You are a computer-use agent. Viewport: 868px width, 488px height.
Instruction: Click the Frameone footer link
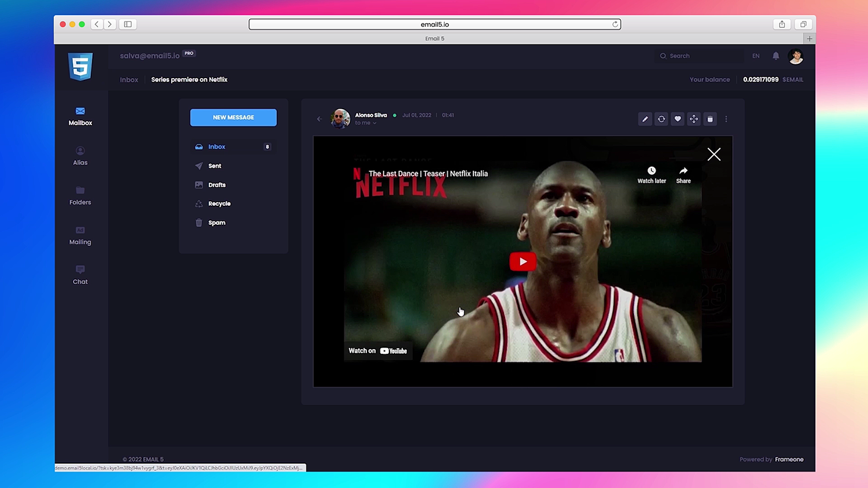coord(789,460)
